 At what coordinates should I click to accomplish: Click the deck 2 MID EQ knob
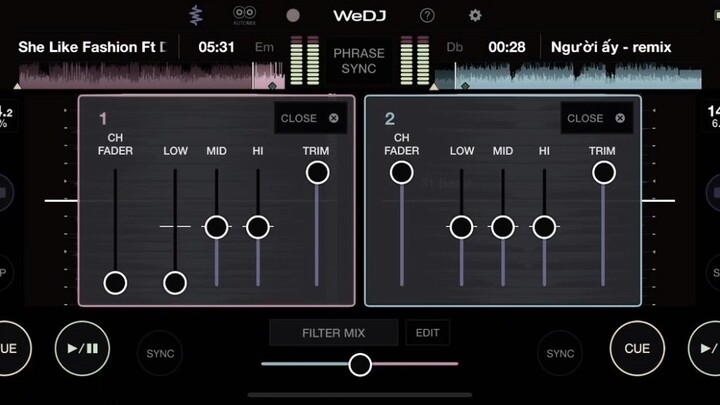[503, 227]
